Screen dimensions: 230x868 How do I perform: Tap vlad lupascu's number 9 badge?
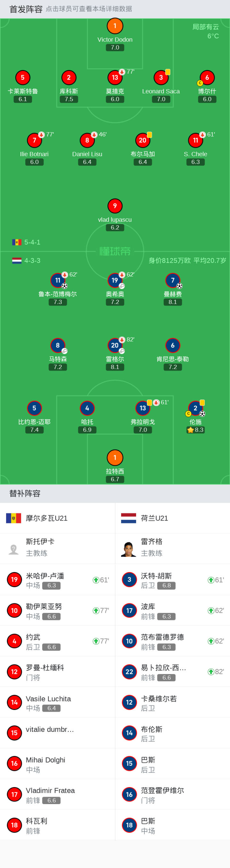coord(115,206)
